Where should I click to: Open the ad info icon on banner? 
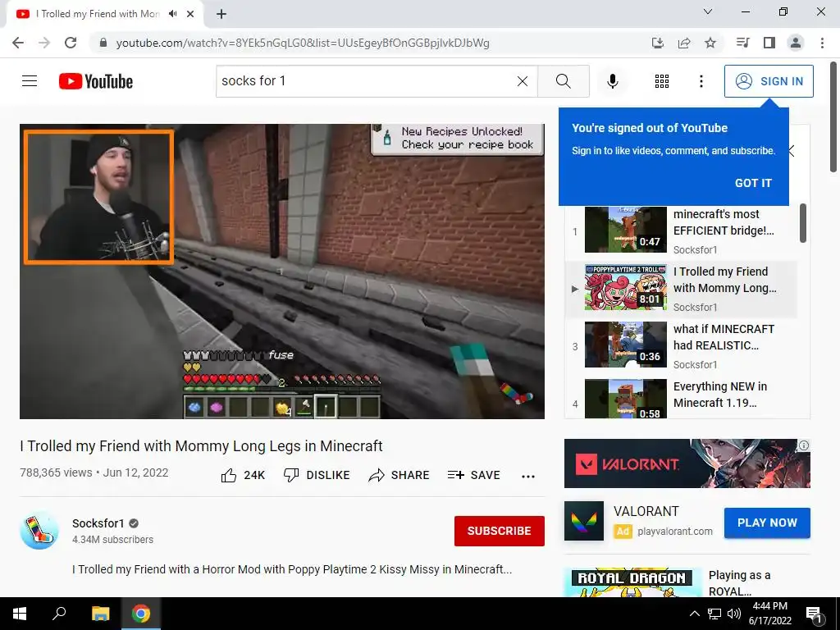click(804, 445)
